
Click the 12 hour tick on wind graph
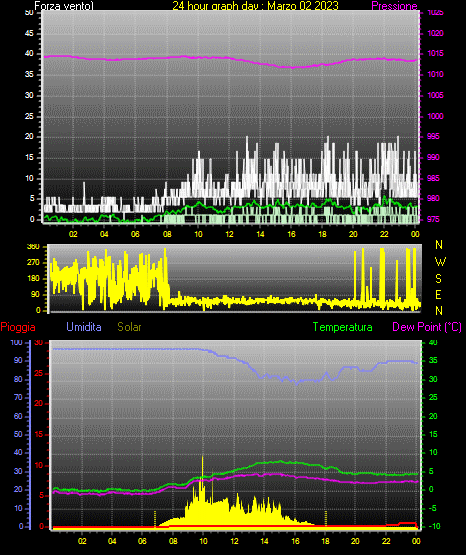(x=229, y=234)
